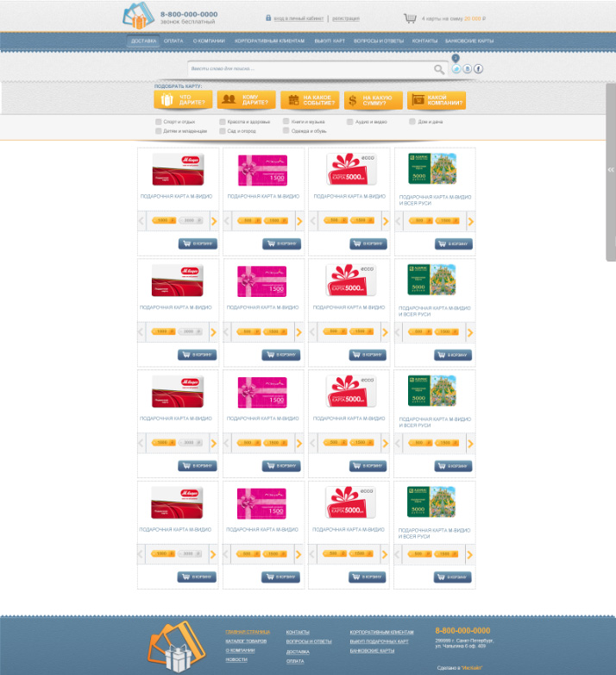Check the 'Красота и здоровье' checkbox
This screenshot has height=675, width=616.
point(222,122)
